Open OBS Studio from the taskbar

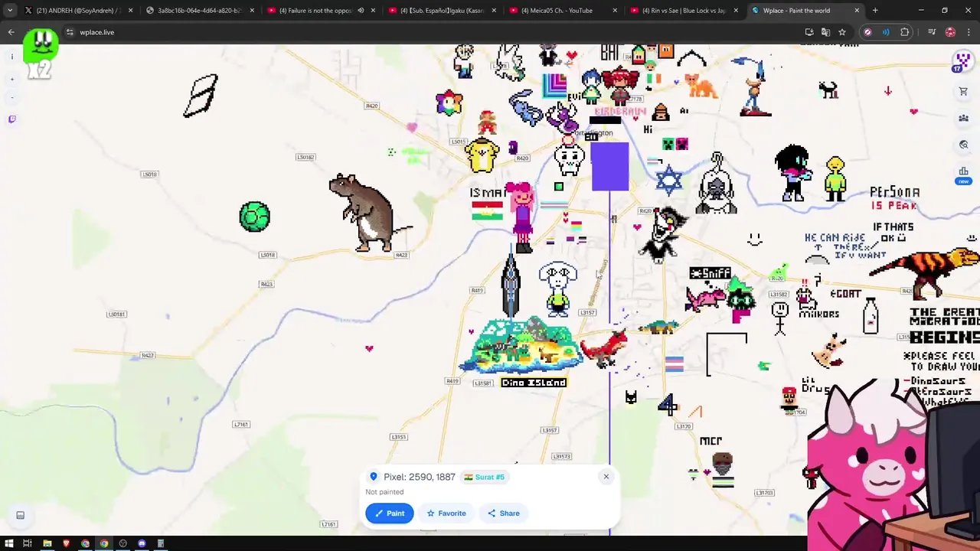(x=122, y=543)
